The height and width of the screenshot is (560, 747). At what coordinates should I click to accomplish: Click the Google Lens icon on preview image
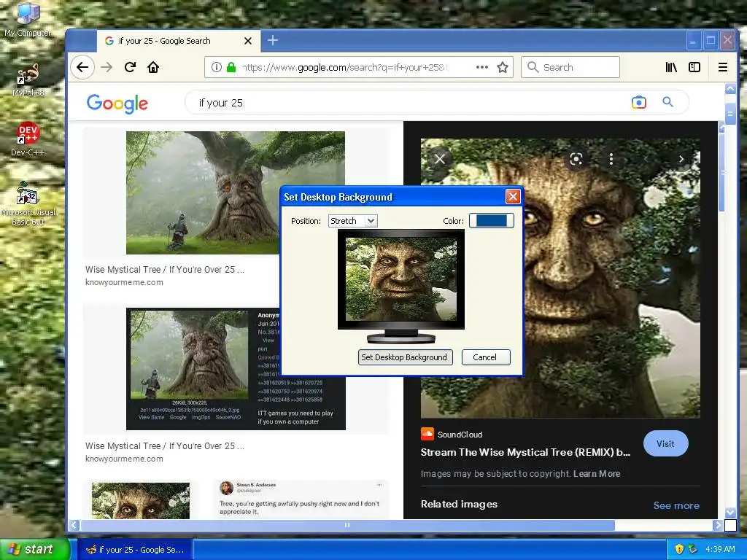(x=576, y=159)
